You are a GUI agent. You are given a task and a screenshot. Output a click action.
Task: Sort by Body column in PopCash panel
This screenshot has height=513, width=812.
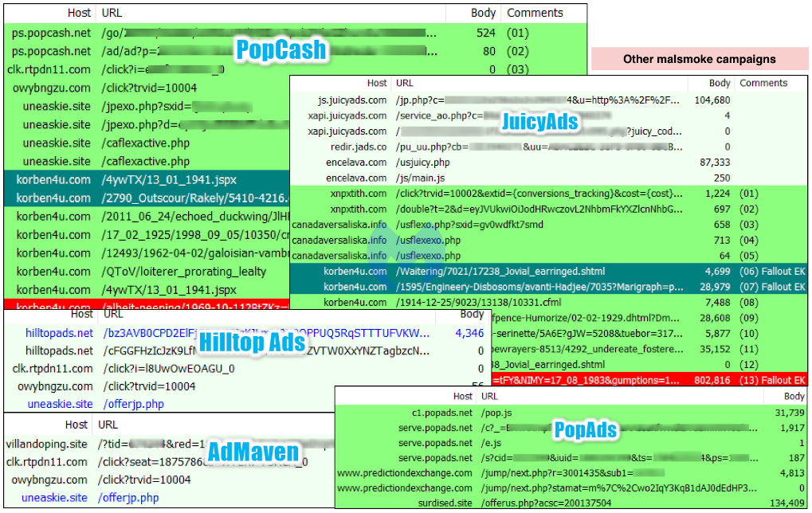(483, 13)
